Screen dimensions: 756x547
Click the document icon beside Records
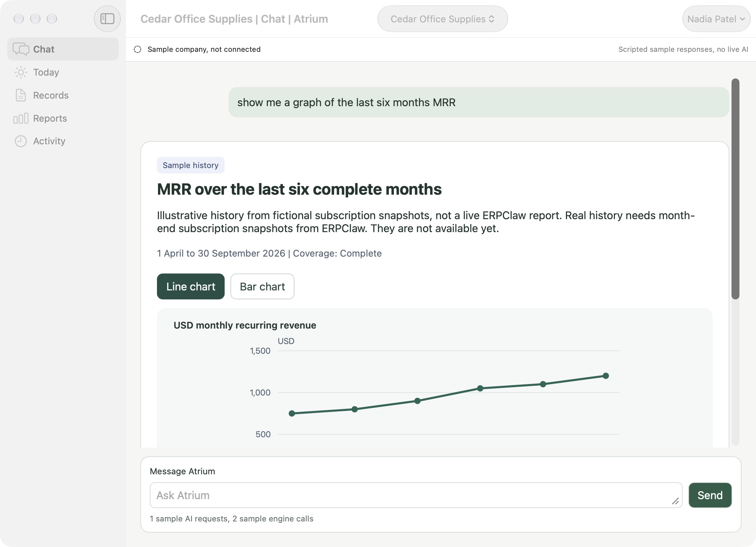coord(21,95)
